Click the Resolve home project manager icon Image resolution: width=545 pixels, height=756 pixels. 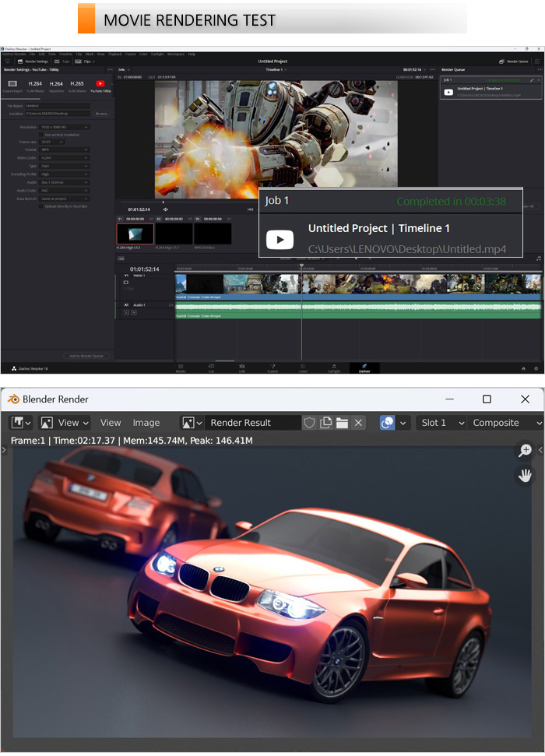[x=523, y=368]
